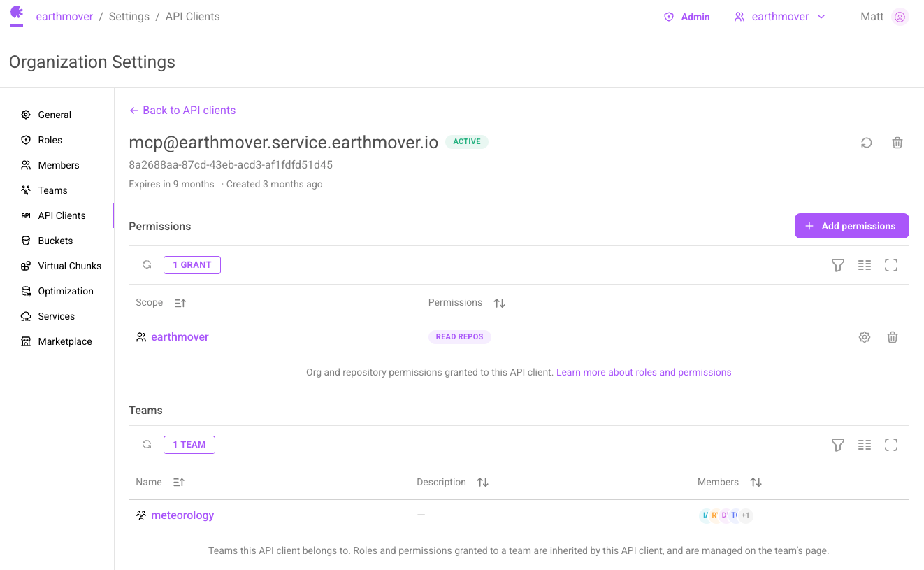The width and height of the screenshot is (924, 570).
Task: Click the Members people icon
Action: pos(26,165)
